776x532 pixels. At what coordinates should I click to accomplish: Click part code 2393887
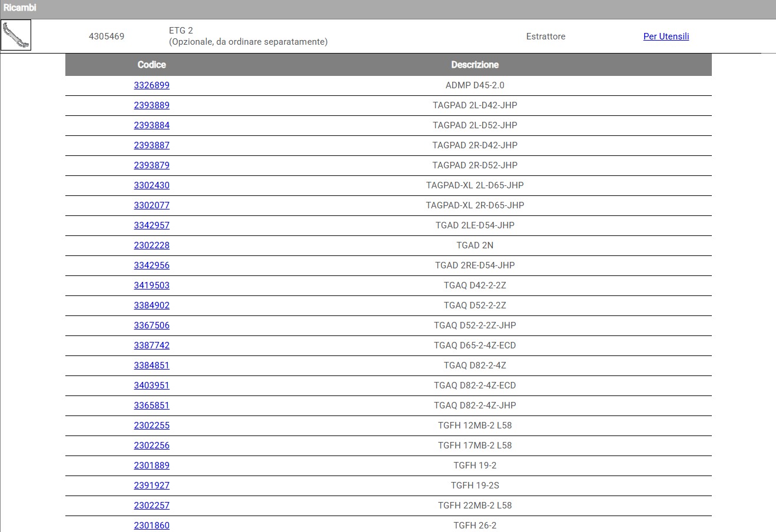pyautogui.click(x=151, y=145)
